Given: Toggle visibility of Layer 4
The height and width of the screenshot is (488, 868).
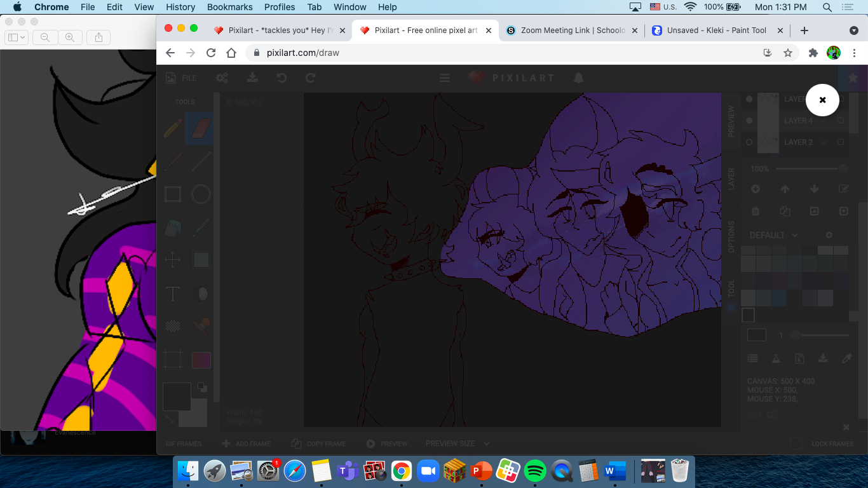Looking at the screenshot, I should click(749, 121).
